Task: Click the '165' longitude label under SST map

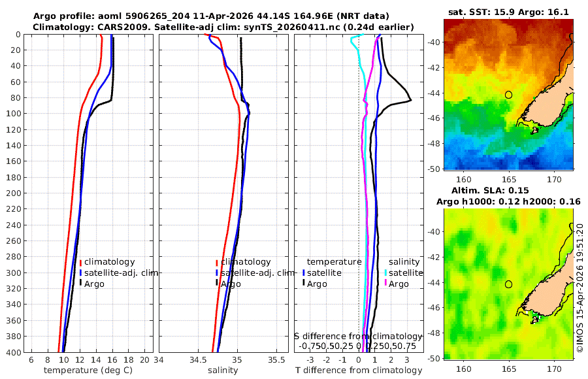Action: coord(508,180)
